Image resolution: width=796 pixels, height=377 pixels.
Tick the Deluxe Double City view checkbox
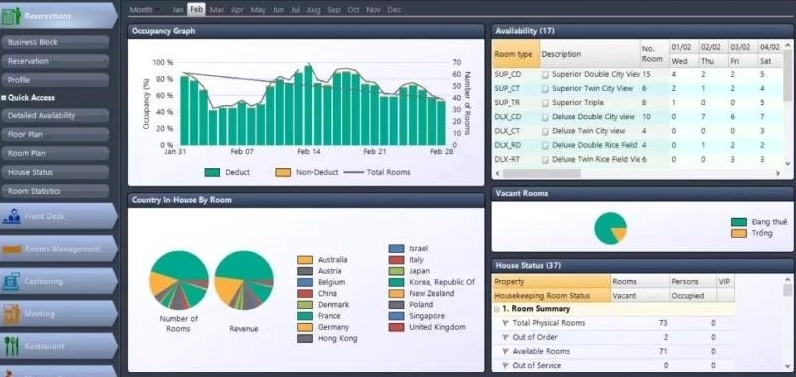coord(545,117)
